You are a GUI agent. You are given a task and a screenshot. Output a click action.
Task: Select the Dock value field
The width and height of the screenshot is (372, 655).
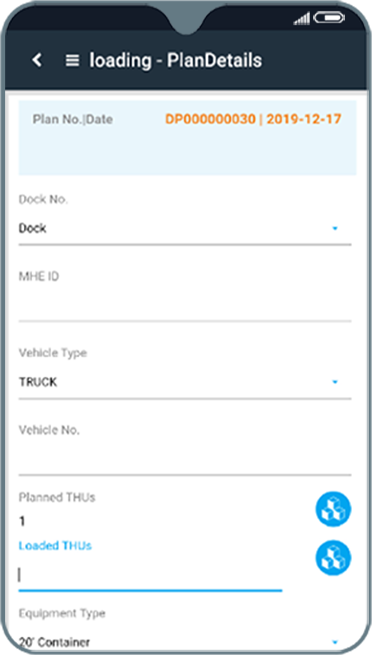(x=185, y=228)
